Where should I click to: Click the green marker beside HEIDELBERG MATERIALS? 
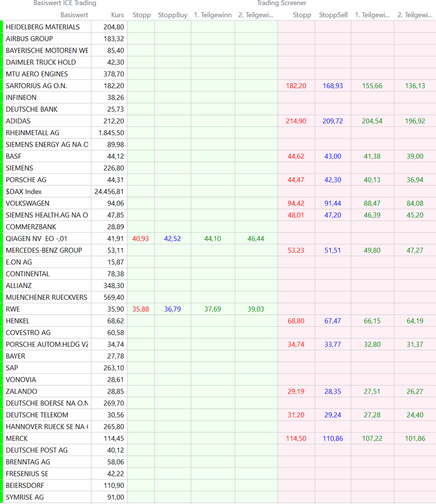2,27
